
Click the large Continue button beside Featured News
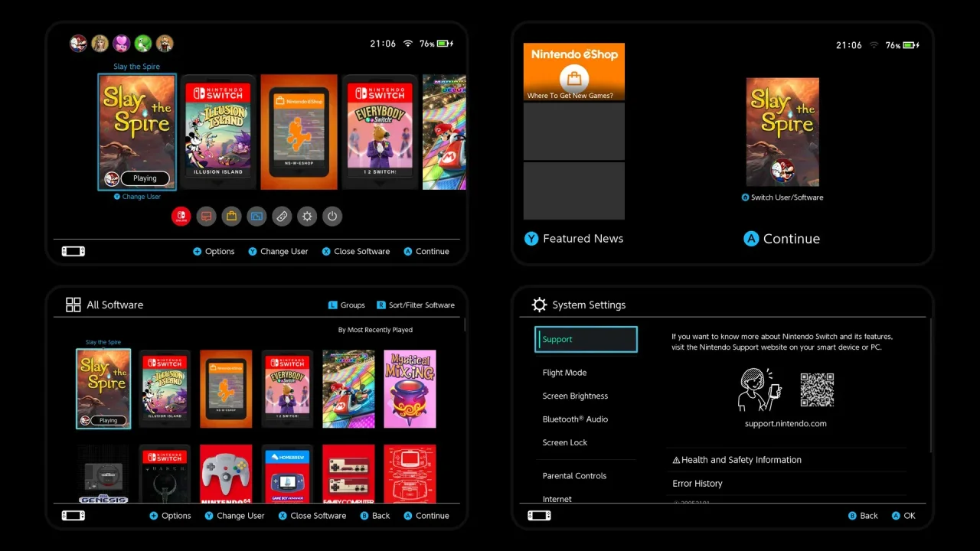coord(782,239)
